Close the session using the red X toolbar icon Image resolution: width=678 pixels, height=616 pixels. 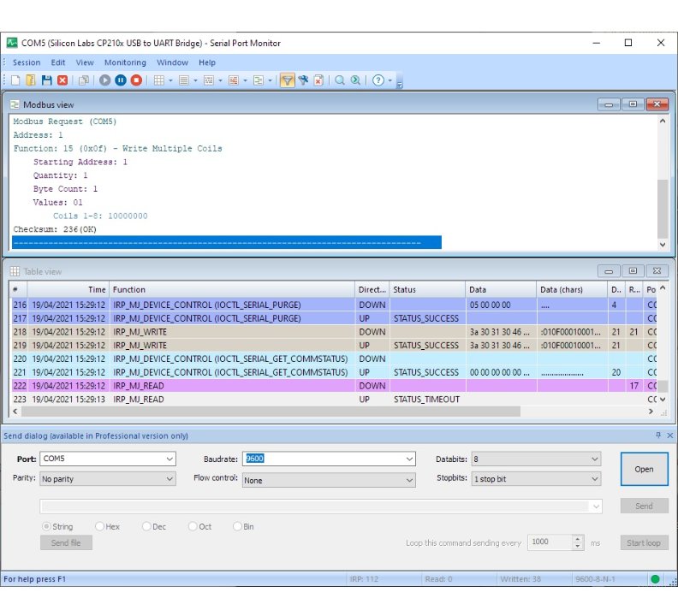tap(62, 80)
